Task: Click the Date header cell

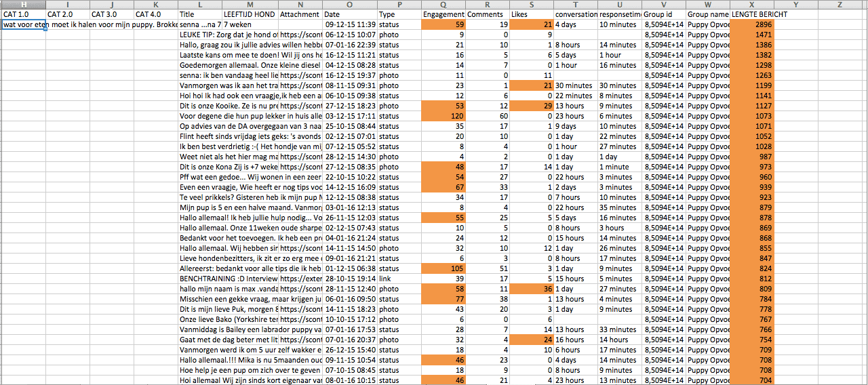Action: (349, 14)
